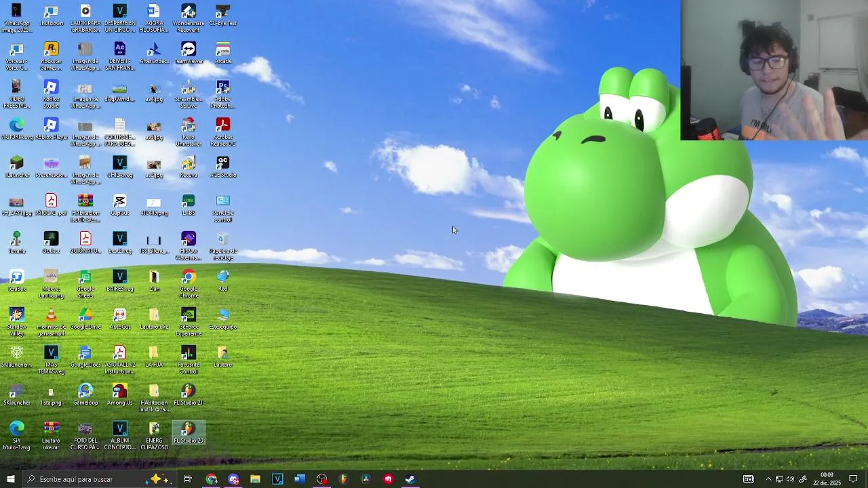Select the CL-Eye Test shortcut
868x488 pixels.
pyautogui.click(x=223, y=16)
